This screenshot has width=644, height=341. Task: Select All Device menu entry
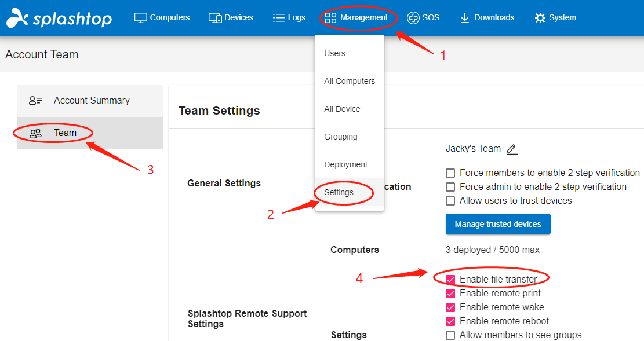click(x=350, y=109)
